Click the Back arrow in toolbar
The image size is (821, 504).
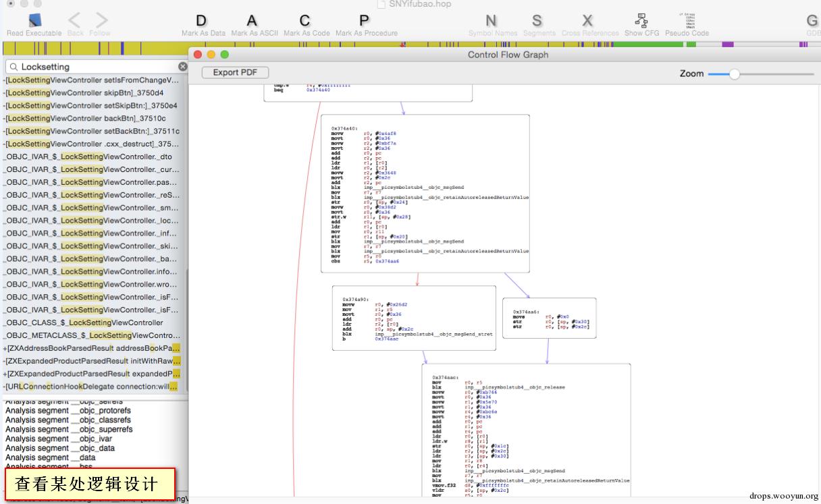coord(75,21)
